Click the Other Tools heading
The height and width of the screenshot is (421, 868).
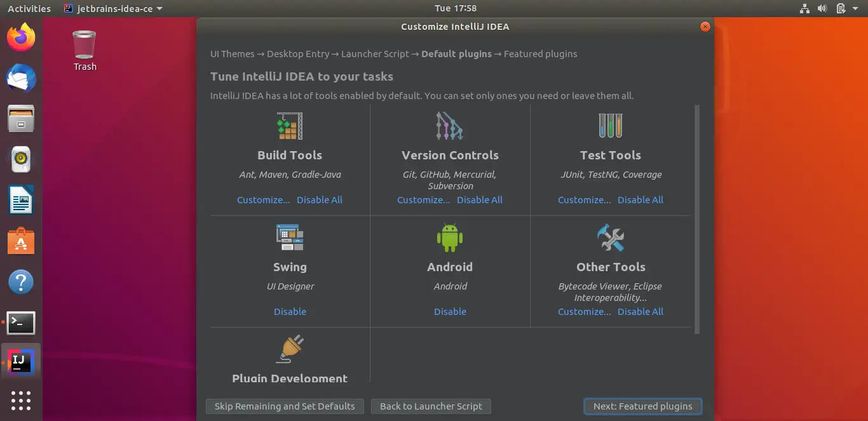click(x=611, y=267)
